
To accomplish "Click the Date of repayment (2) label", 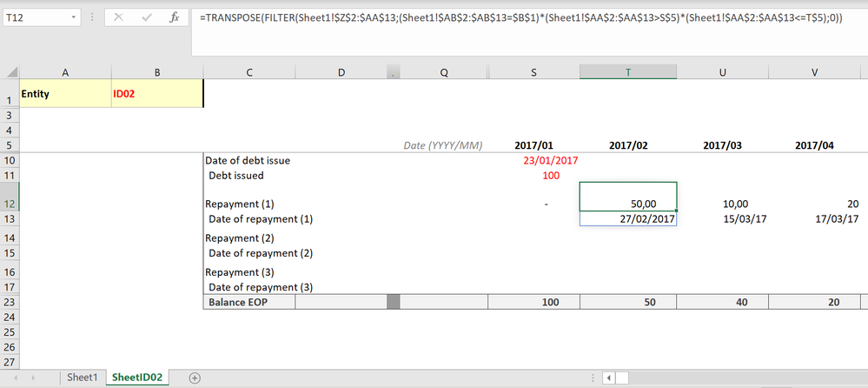I will 261,253.
